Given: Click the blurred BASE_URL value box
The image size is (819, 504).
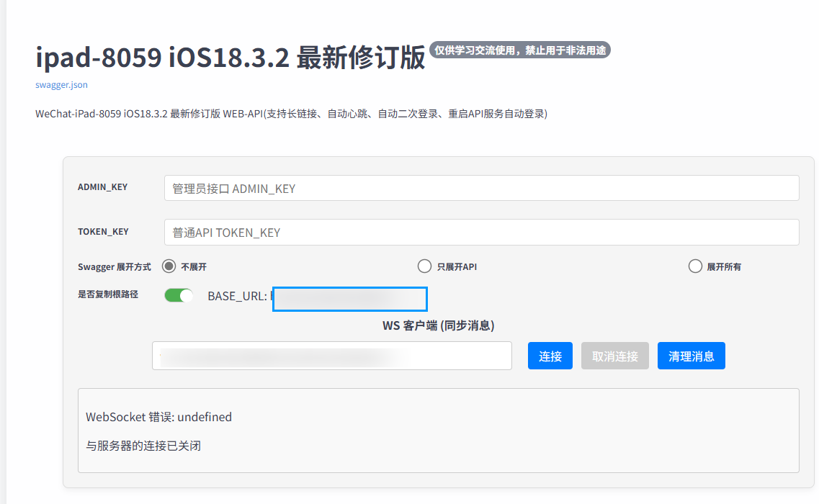Looking at the screenshot, I should (350, 299).
